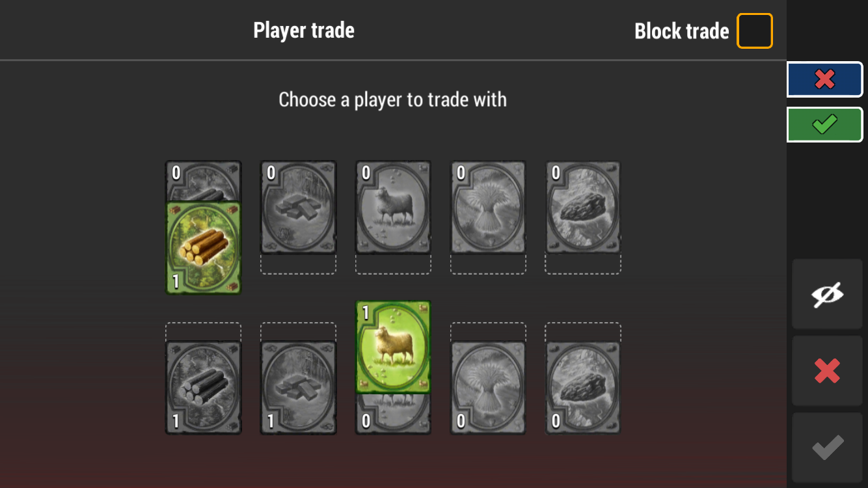Click the empty slot above bottom brick card
This screenshot has height=488, width=868.
click(299, 332)
